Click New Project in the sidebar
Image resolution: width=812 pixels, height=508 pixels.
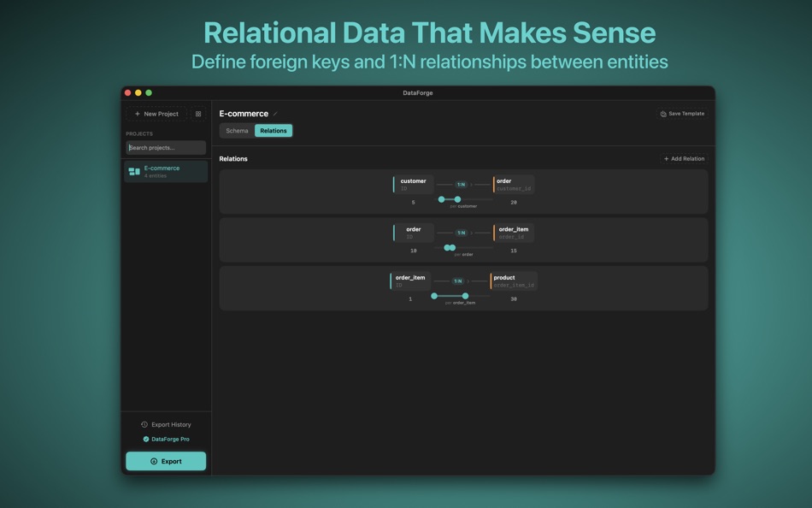pos(156,114)
